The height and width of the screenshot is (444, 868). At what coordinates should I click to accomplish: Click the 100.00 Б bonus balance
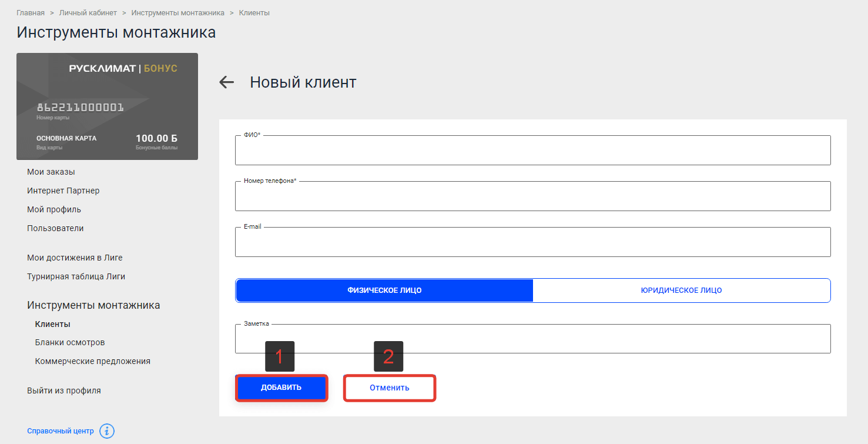pyautogui.click(x=156, y=138)
